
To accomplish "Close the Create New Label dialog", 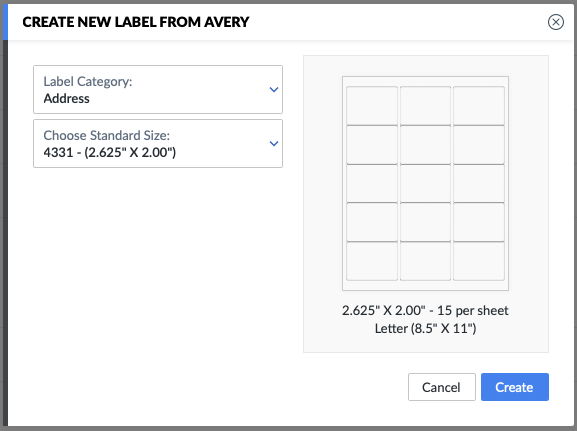I will [556, 22].
